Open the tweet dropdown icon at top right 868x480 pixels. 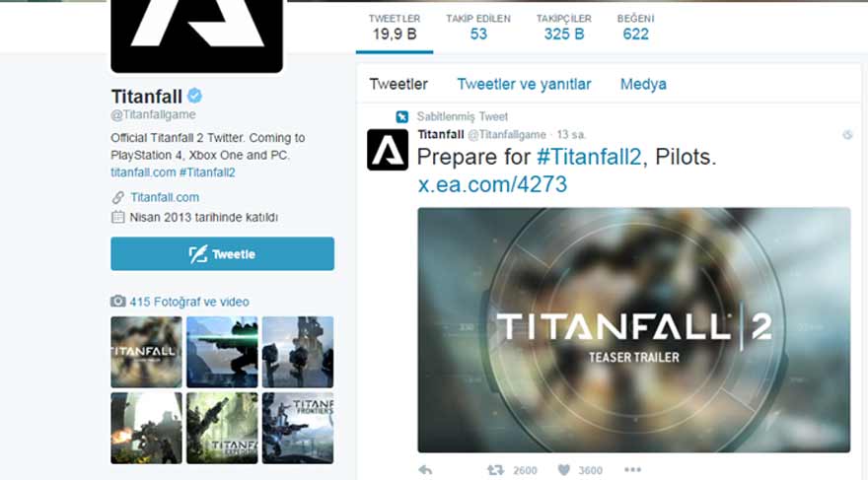[x=847, y=134]
